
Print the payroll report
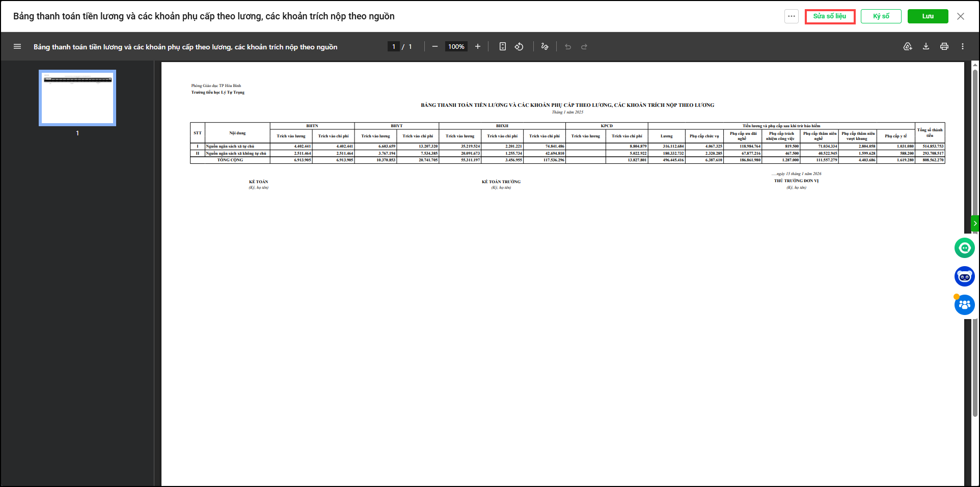944,46
